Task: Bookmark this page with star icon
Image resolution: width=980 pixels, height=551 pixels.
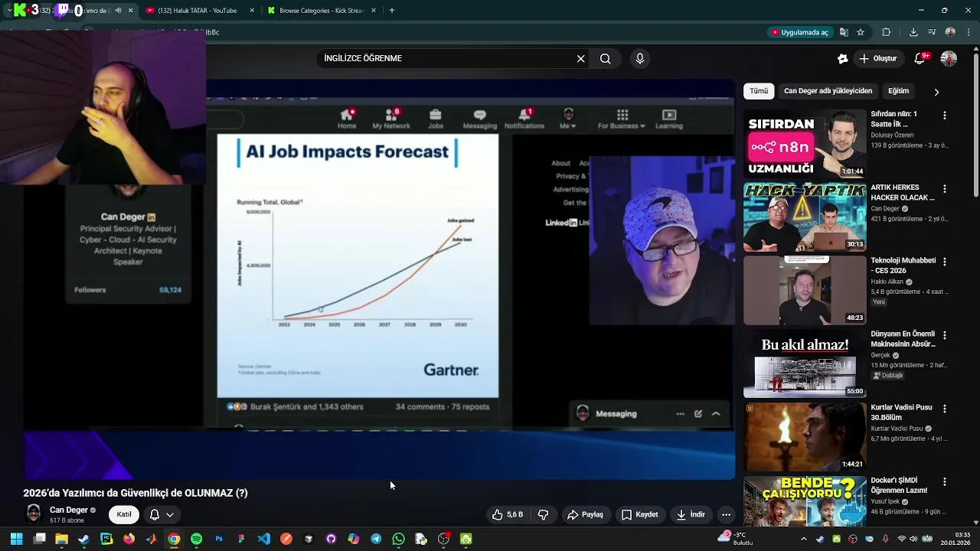Action: [x=861, y=32]
